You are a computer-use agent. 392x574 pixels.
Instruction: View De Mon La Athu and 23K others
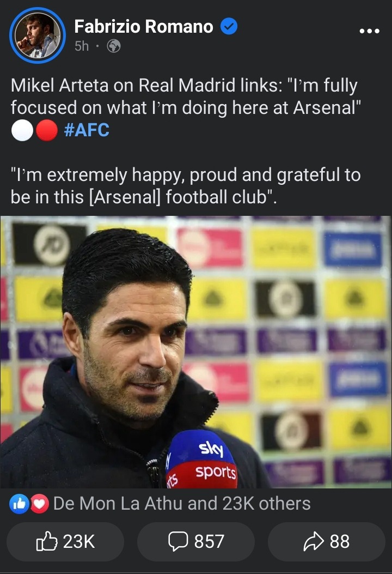pyautogui.click(x=182, y=504)
